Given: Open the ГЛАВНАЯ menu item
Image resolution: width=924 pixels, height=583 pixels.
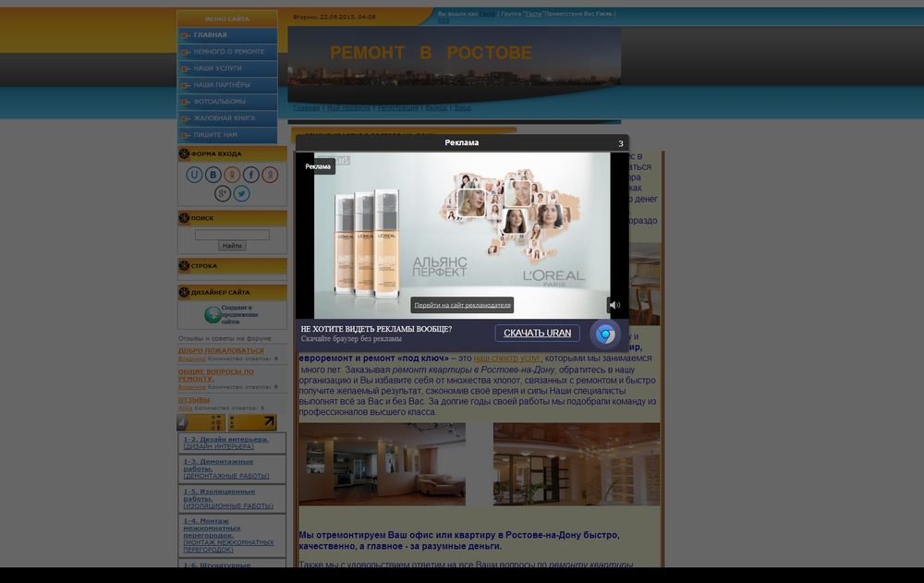Looking at the screenshot, I should (227, 35).
